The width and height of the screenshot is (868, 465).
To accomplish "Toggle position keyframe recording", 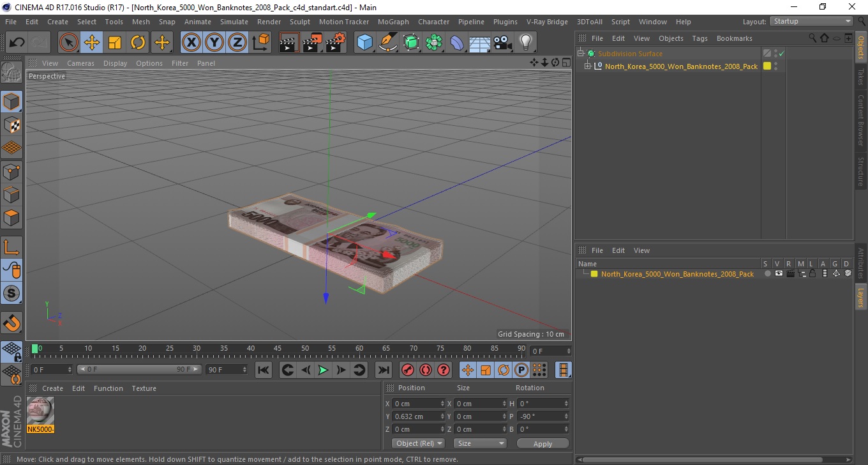I will coord(468,370).
